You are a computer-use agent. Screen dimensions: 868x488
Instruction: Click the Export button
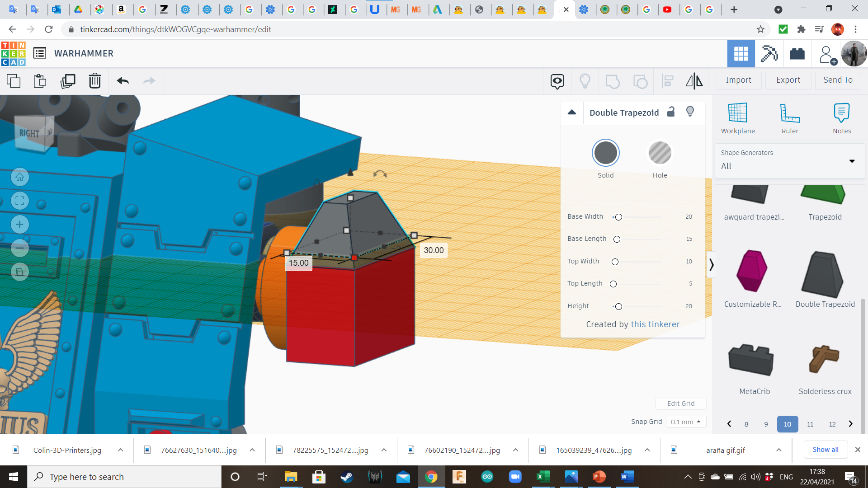coord(788,80)
